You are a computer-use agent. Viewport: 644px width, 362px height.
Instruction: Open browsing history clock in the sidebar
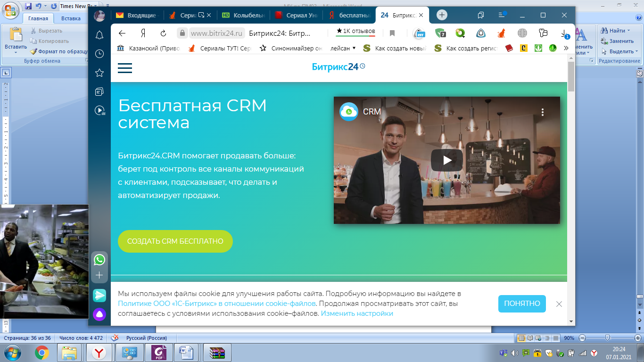click(x=99, y=54)
